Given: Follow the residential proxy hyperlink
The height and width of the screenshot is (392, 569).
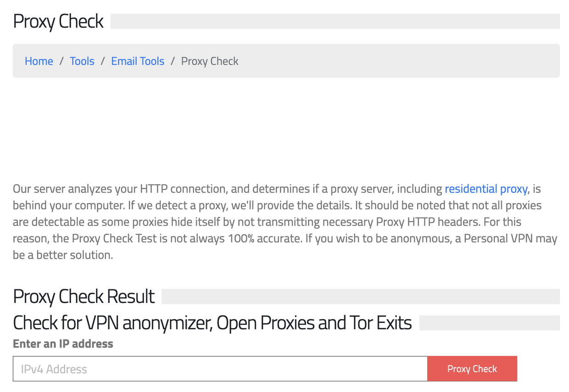Looking at the screenshot, I should (x=486, y=189).
